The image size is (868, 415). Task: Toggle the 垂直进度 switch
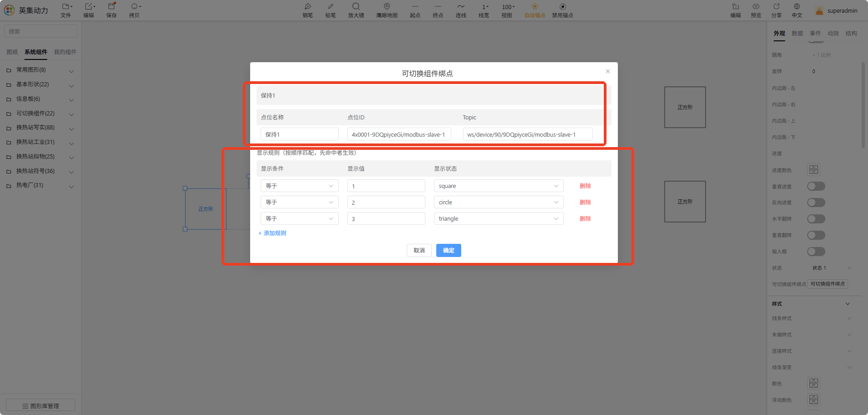[x=816, y=186]
